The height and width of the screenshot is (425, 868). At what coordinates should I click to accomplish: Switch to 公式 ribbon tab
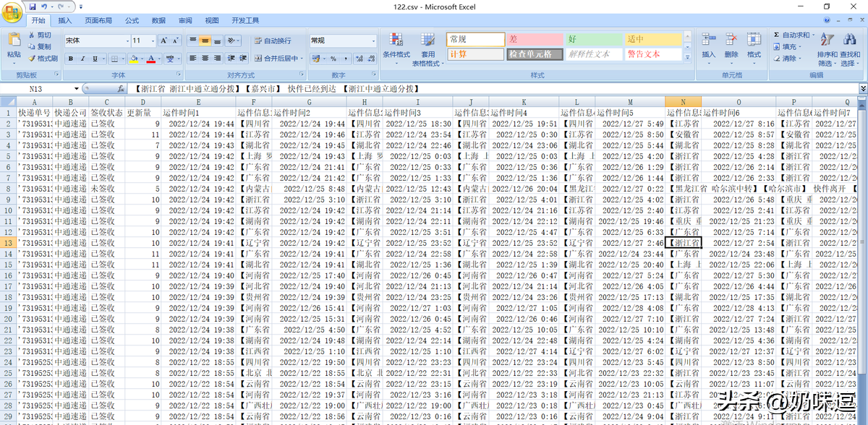(x=132, y=20)
